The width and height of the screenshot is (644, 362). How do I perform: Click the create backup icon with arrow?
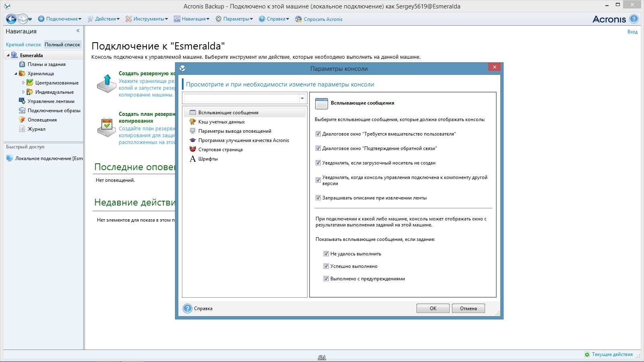pyautogui.click(x=107, y=83)
